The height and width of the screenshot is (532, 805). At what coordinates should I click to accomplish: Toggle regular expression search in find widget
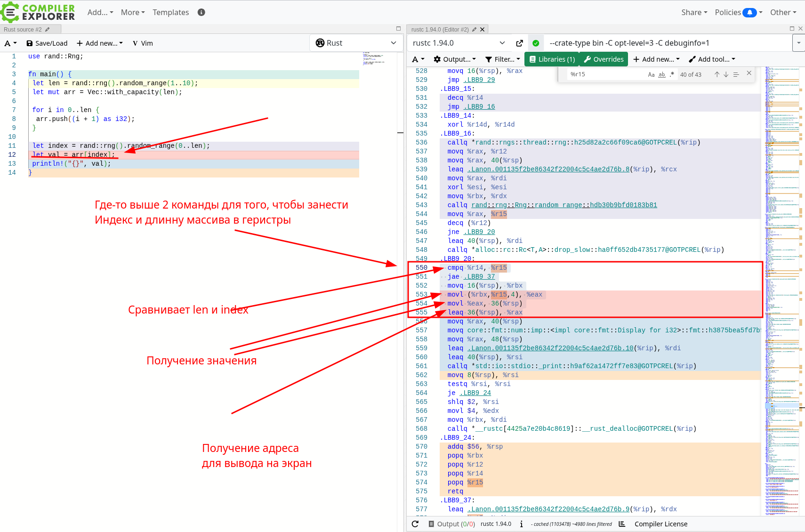(672, 74)
